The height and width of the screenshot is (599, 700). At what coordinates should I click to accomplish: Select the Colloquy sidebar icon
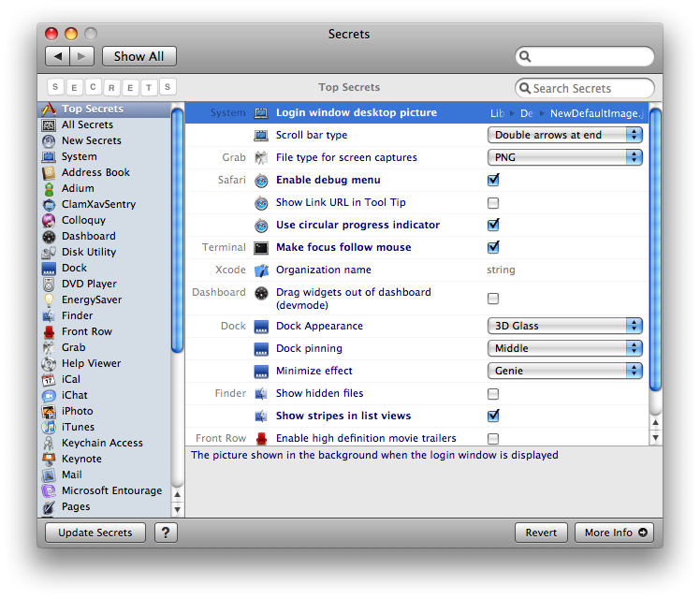pyautogui.click(x=49, y=221)
